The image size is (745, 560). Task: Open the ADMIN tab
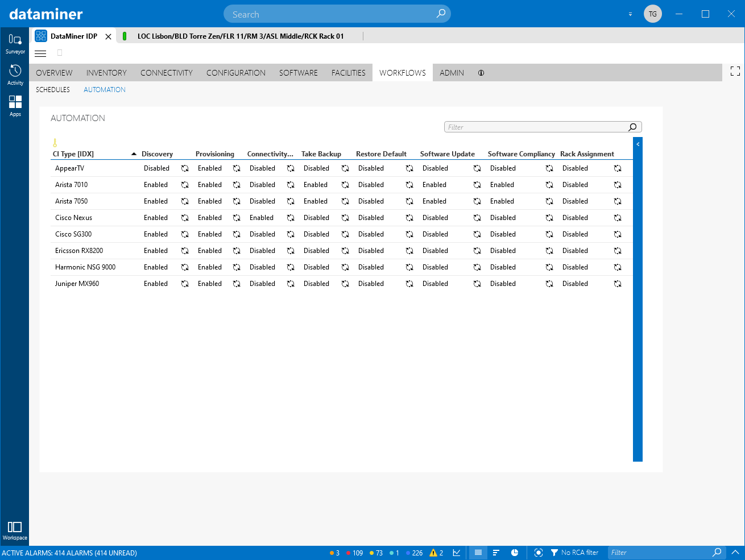coord(452,73)
